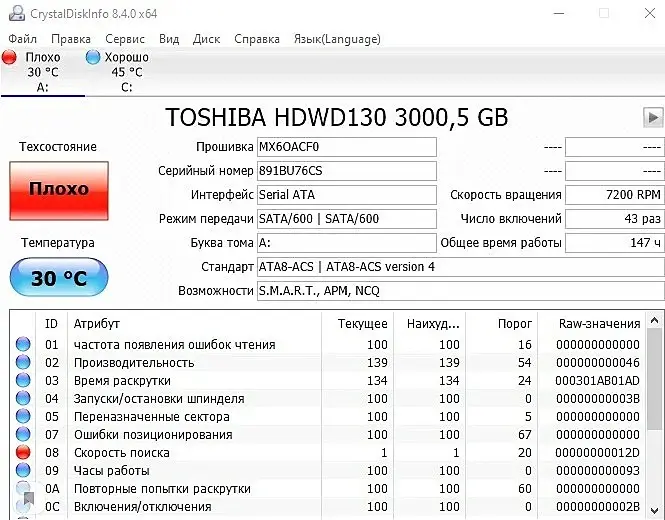665x520 pixels.
Task: Click the serial number field 891BU76CS
Action: tap(346, 171)
